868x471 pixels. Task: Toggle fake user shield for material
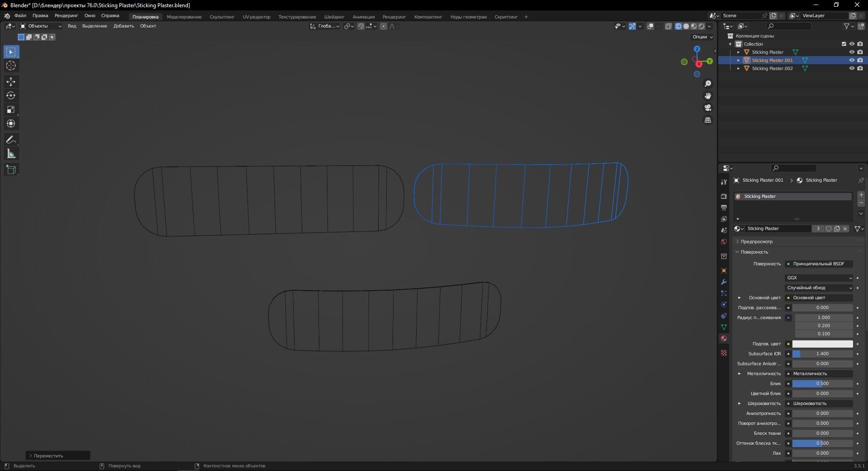pyautogui.click(x=829, y=229)
